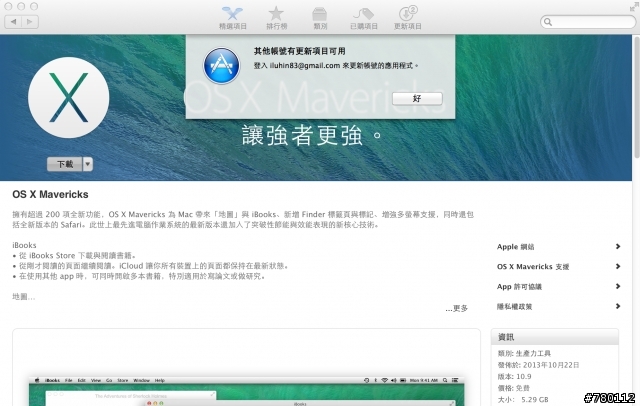Open the Apple 網站 link
This screenshot has height=406, width=640.
[x=516, y=246]
